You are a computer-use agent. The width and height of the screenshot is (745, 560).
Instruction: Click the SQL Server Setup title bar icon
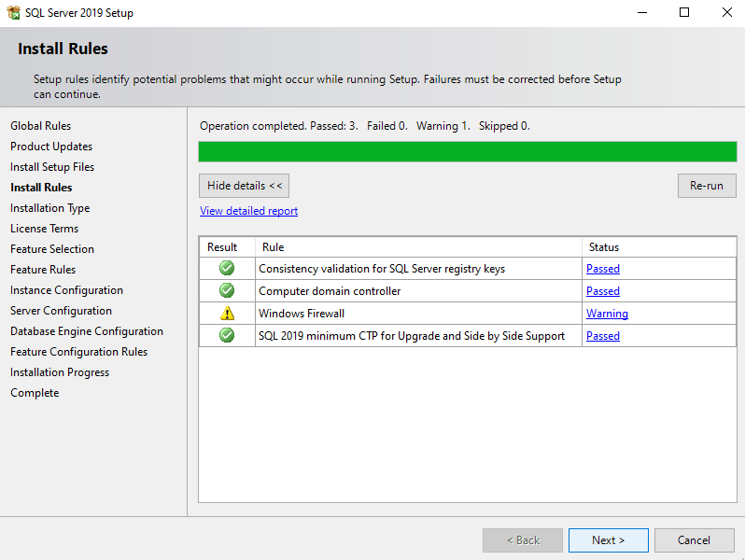click(13, 12)
